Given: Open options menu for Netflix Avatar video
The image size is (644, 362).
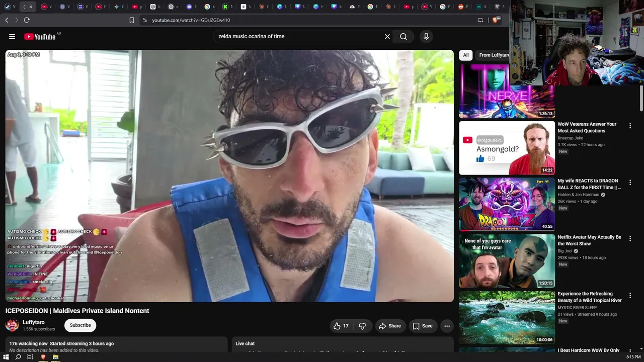Looking at the screenshot, I should coord(630,239).
